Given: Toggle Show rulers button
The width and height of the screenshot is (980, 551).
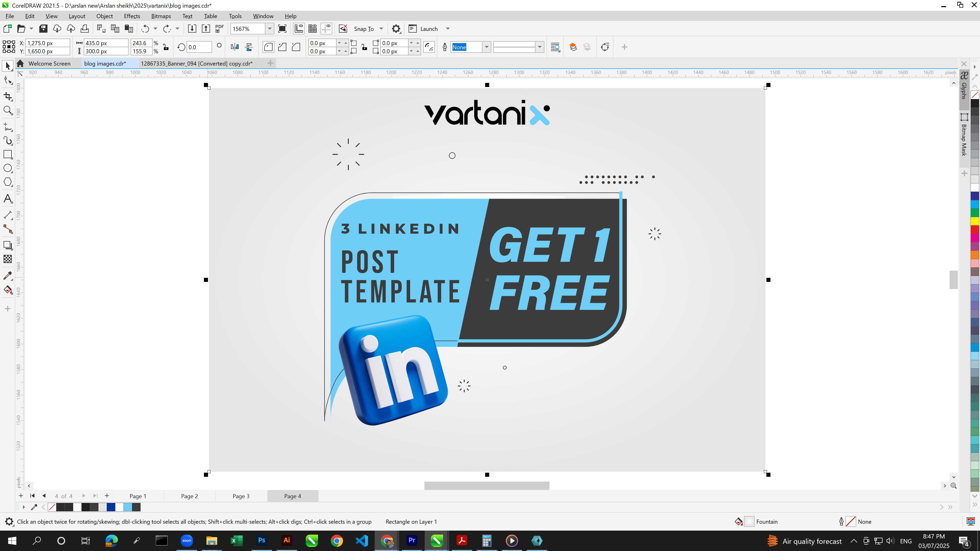Looking at the screenshot, I should [x=299, y=29].
